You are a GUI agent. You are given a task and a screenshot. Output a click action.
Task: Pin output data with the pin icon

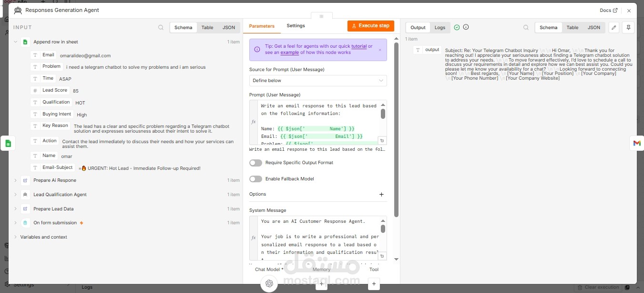[629, 28]
